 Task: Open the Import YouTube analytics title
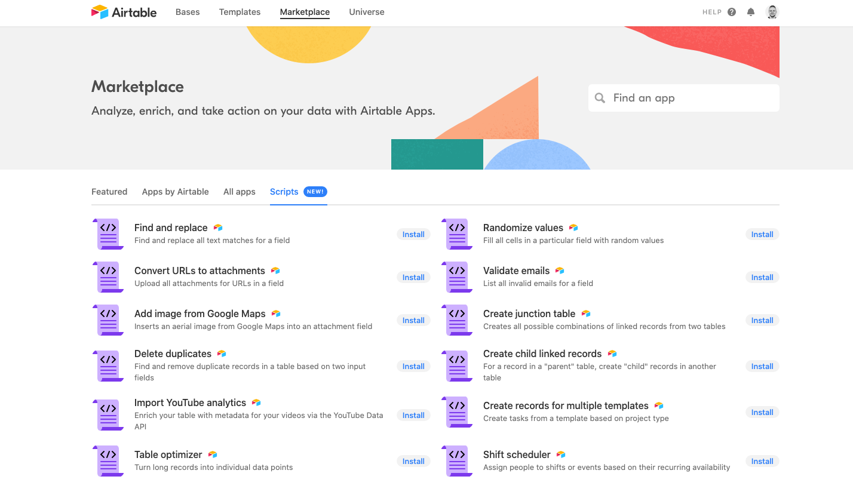tap(190, 402)
